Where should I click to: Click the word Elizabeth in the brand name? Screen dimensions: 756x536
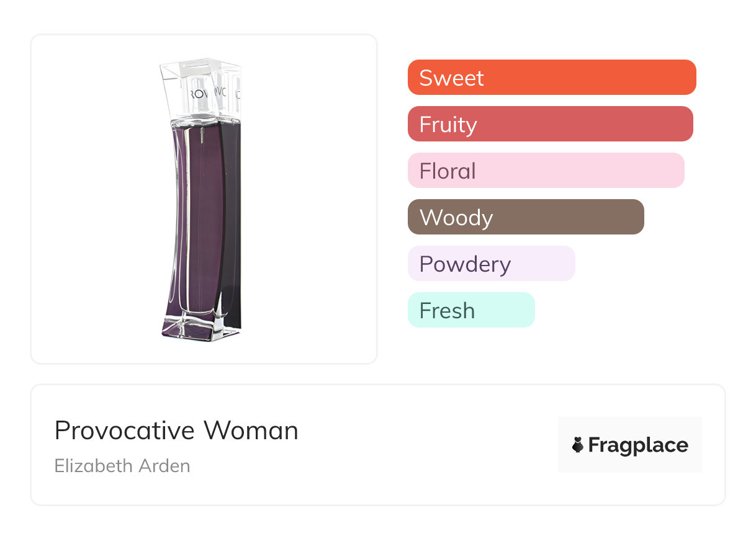(91, 465)
